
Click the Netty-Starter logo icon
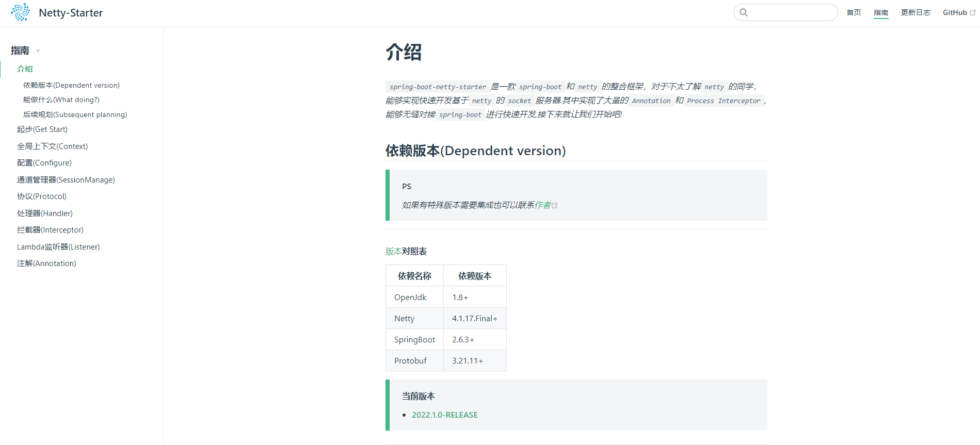pyautogui.click(x=21, y=12)
